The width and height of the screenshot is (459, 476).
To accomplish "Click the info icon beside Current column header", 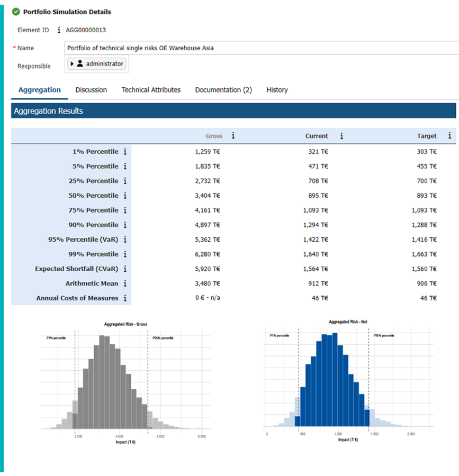I will [341, 136].
